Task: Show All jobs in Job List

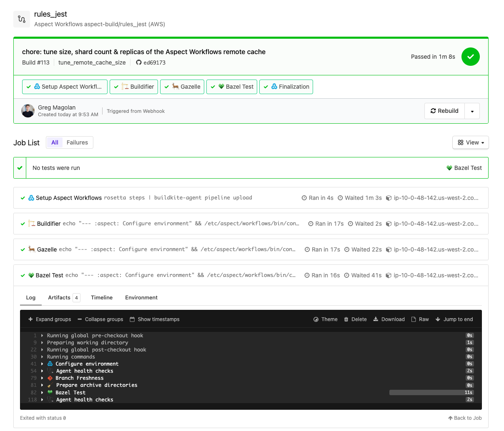Action: [55, 142]
